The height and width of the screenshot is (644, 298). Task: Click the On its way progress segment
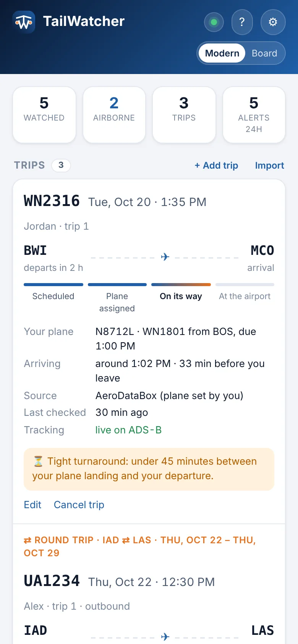coord(181,285)
